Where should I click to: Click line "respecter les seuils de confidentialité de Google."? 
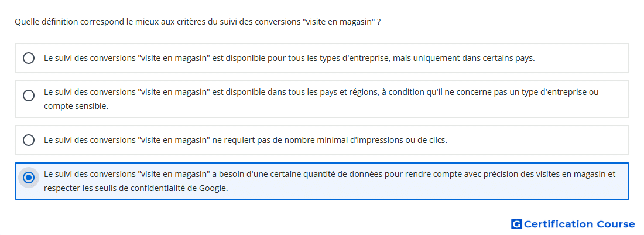(136, 189)
